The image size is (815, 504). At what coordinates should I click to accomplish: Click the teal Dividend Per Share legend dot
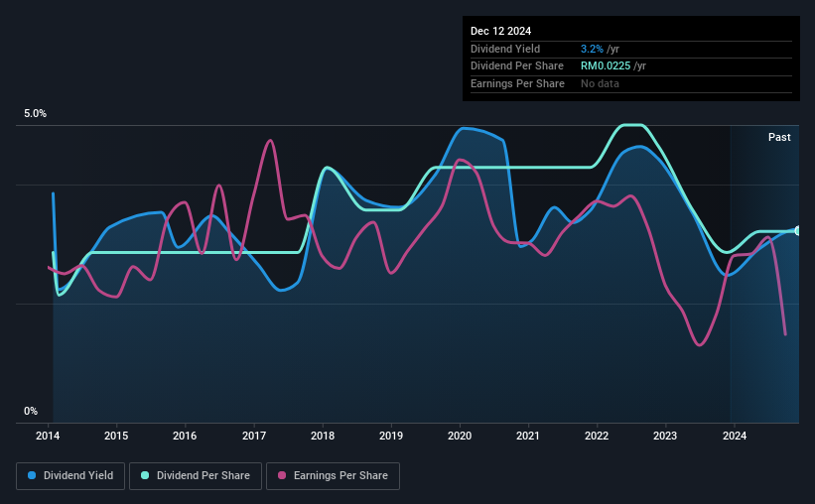[x=145, y=475]
